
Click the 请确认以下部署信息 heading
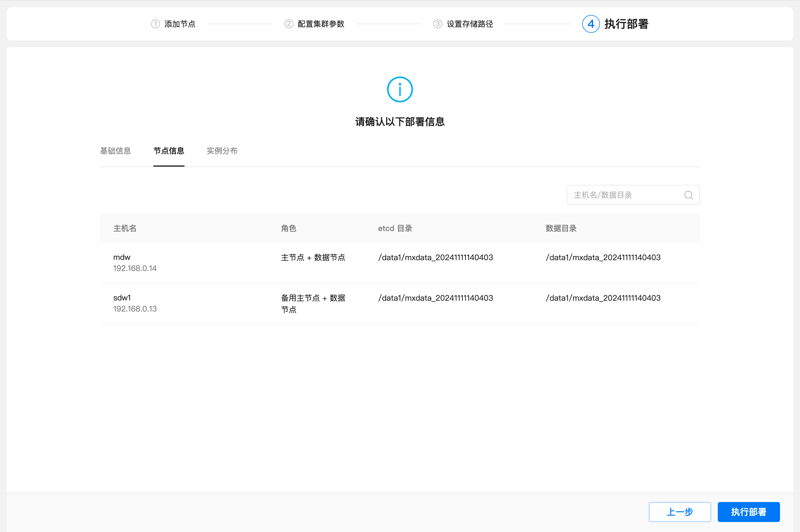tap(400, 122)
